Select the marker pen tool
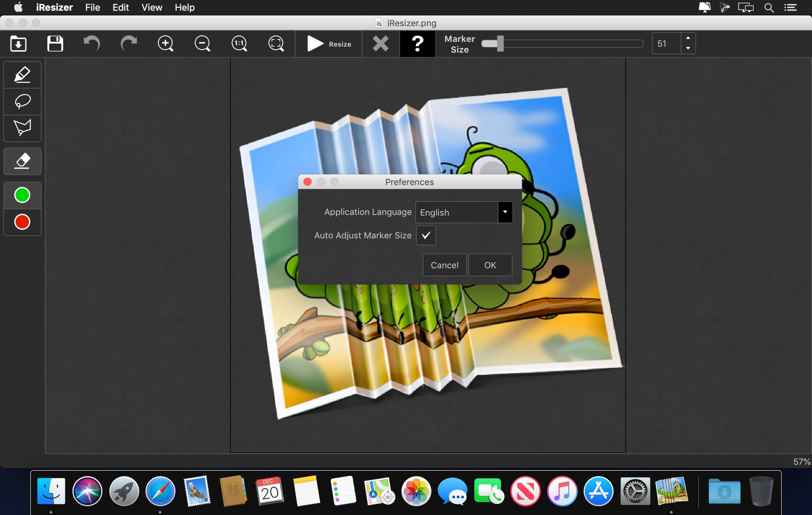The width and height of the screenshot is (812, 515). 22,74
